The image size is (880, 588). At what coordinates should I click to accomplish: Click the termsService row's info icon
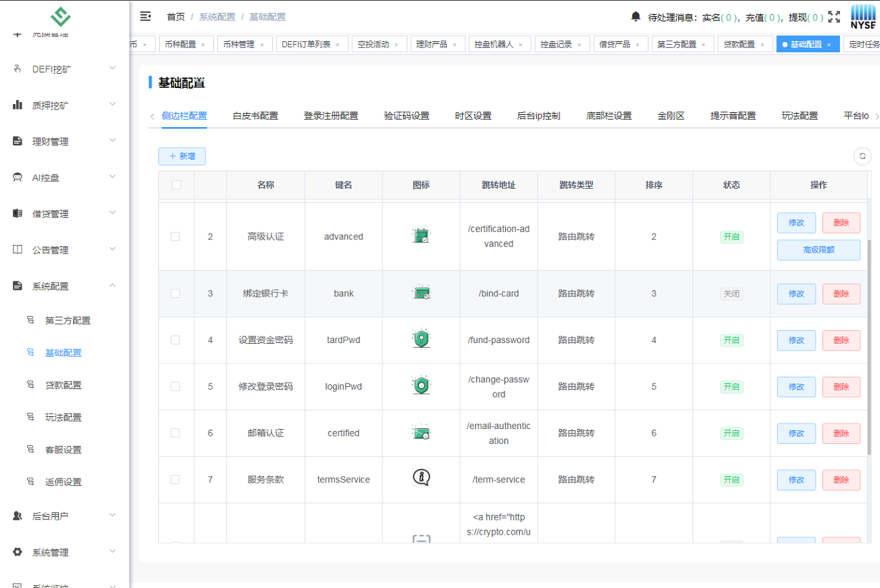(421, 478)
